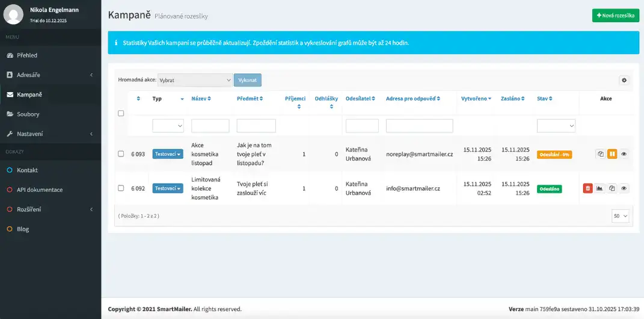This screenshot has width=644, height=319.
Task: Create a new campaign with Nová rozesílka
Action: point(615,16)
